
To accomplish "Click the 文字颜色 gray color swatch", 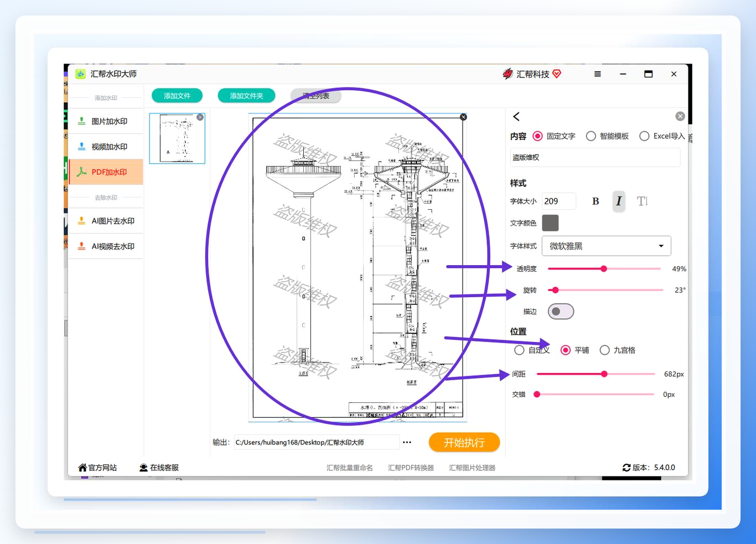I will click(x=550, y=223).
